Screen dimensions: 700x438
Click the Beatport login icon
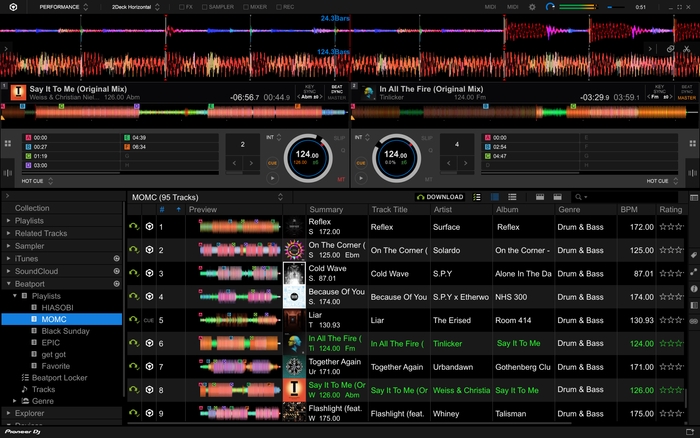(116, 284)
